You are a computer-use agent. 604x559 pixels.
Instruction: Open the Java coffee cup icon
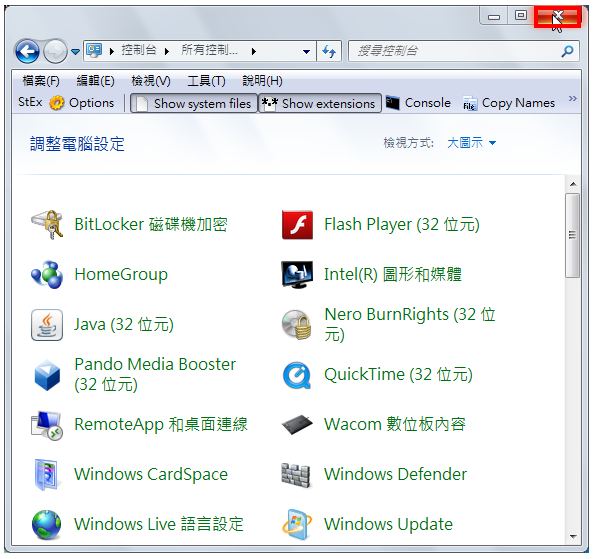[x=47, y=325]
